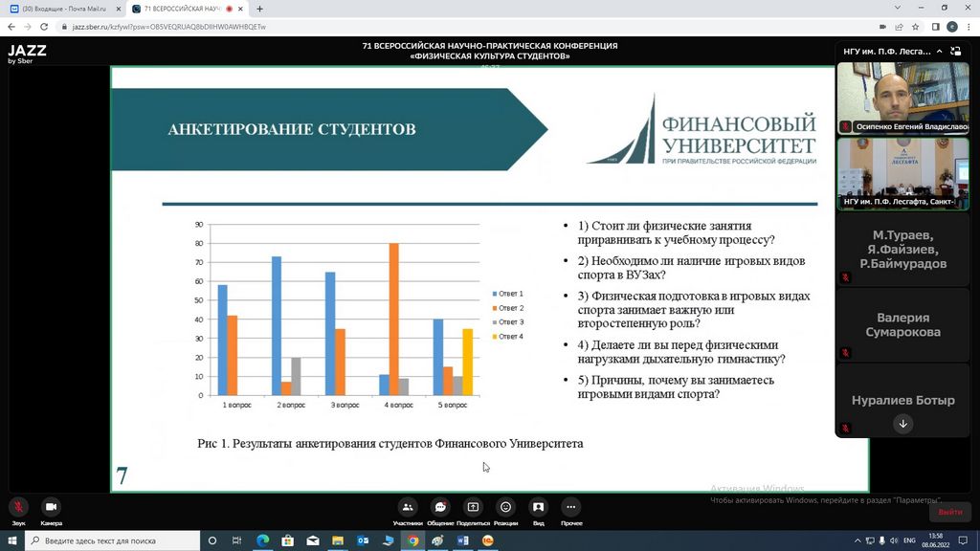Click the swap layout icon in the participant header
Image resolution: width=980 pixels, height=551 pixels.
(x=956, y=52)
